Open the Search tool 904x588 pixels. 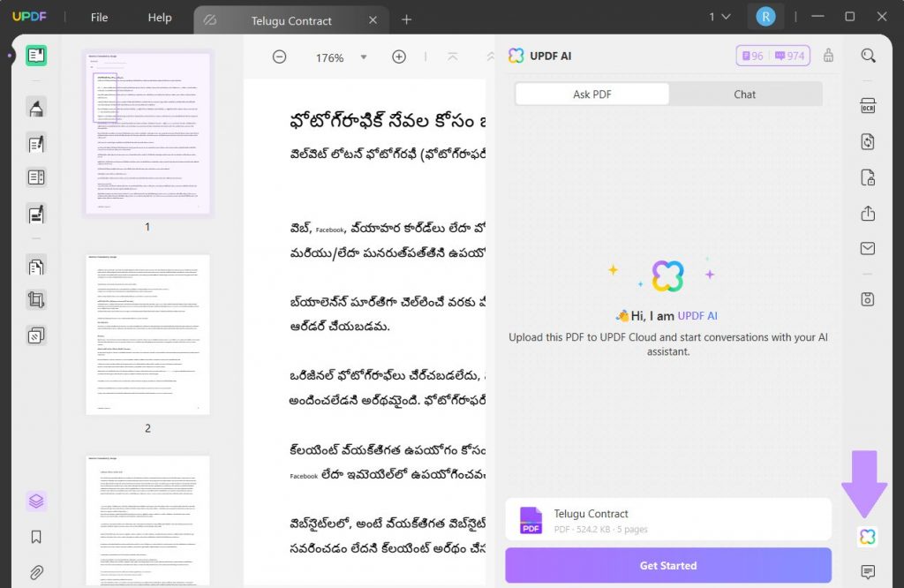click(868, 55)
